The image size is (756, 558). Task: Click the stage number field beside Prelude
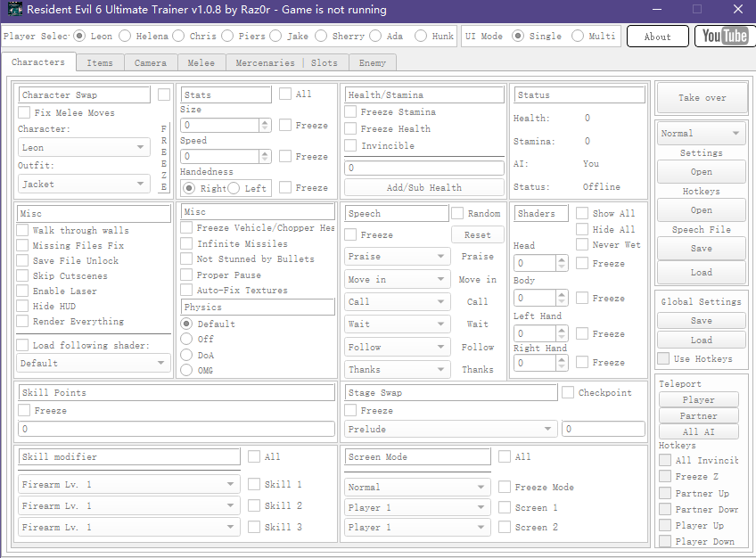[604, 429]
